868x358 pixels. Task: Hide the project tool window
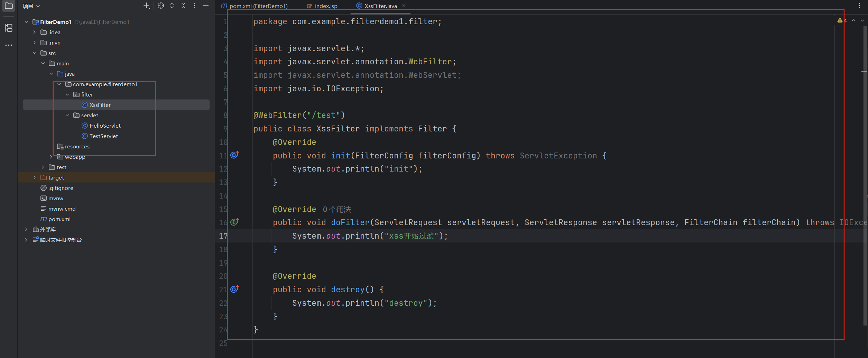(x=206, y=6)
